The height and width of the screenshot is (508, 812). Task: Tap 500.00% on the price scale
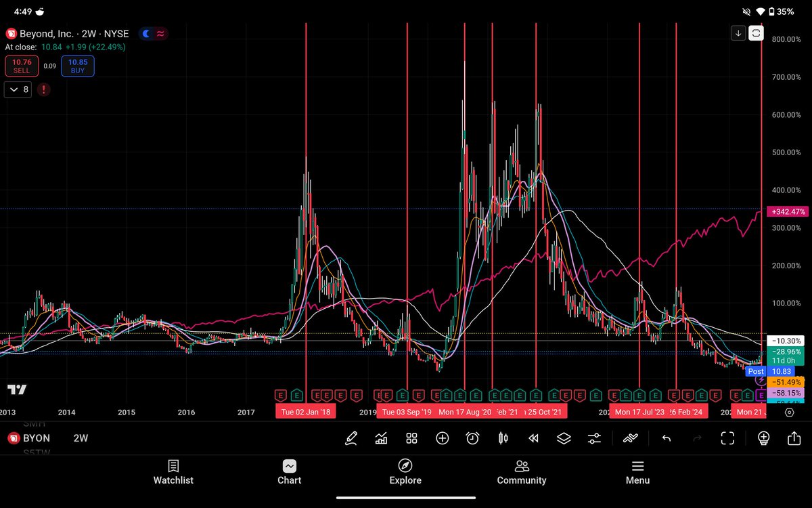point(786,152)
